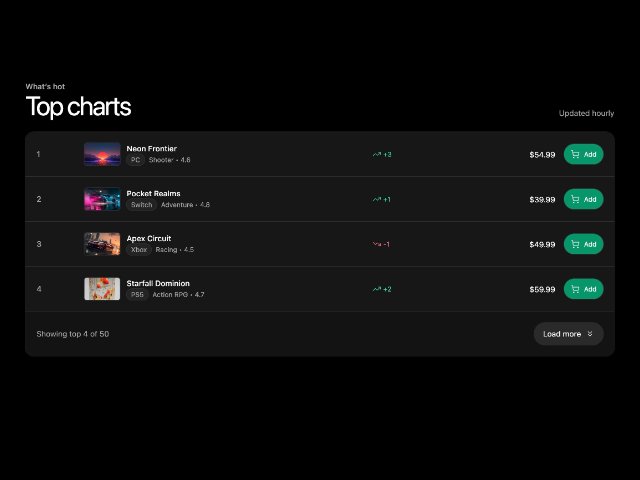
Task: Open the Neon Frontier cover thumbnail
Action: coord(102,154)
